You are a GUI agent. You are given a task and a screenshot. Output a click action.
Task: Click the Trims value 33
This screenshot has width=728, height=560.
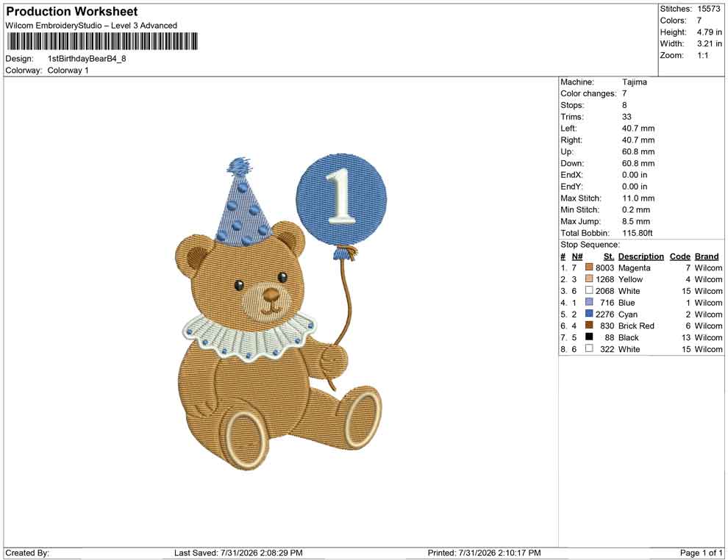[x=627, y=117]
